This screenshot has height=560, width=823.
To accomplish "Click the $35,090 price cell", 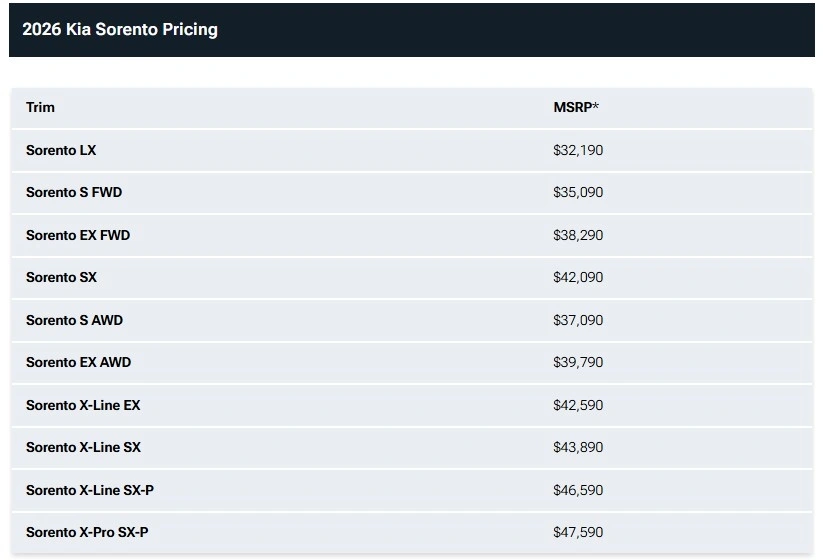I will click(578, 192).
